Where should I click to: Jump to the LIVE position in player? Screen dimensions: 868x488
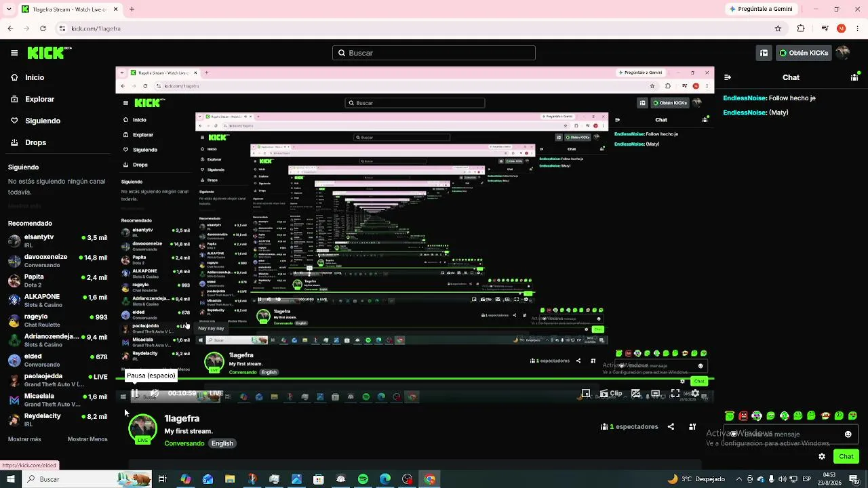pos(214,393)
